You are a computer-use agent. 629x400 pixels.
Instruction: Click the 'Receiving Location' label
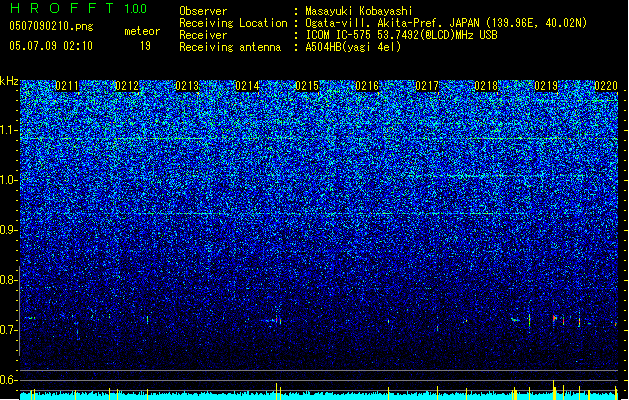(233, 23)
